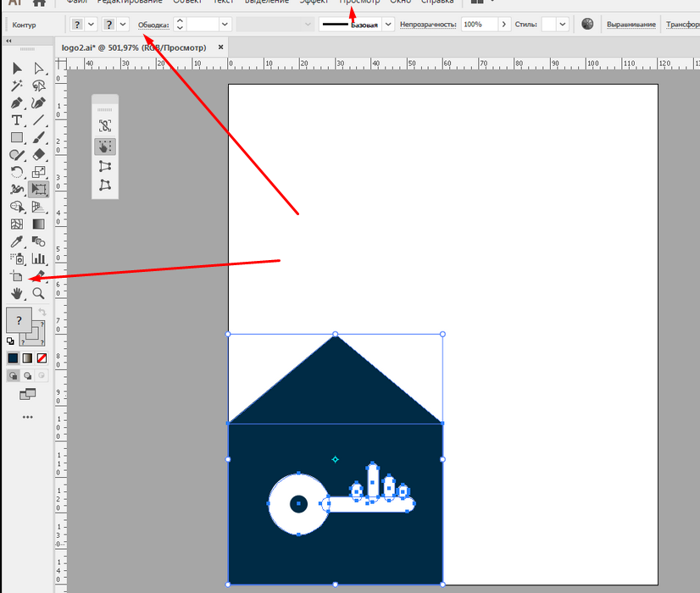The height and width of the screenshot is (593, 700).
Task: Switch to logo2.ai document tab
Action: point(134,47)
